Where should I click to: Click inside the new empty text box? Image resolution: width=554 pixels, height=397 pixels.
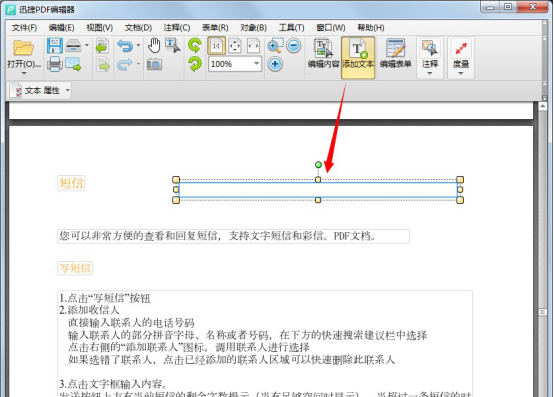point(318,190)
